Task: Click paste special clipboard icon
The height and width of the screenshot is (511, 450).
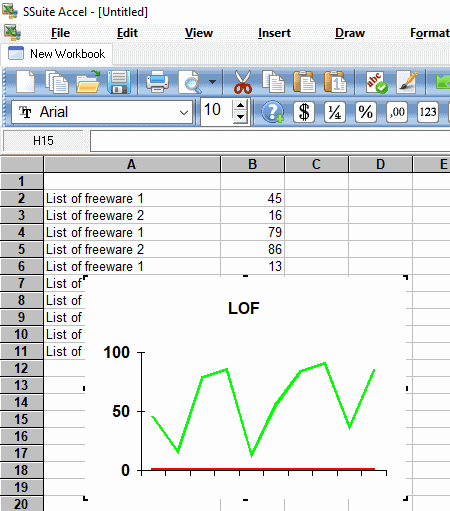Action: pos(335,82)
